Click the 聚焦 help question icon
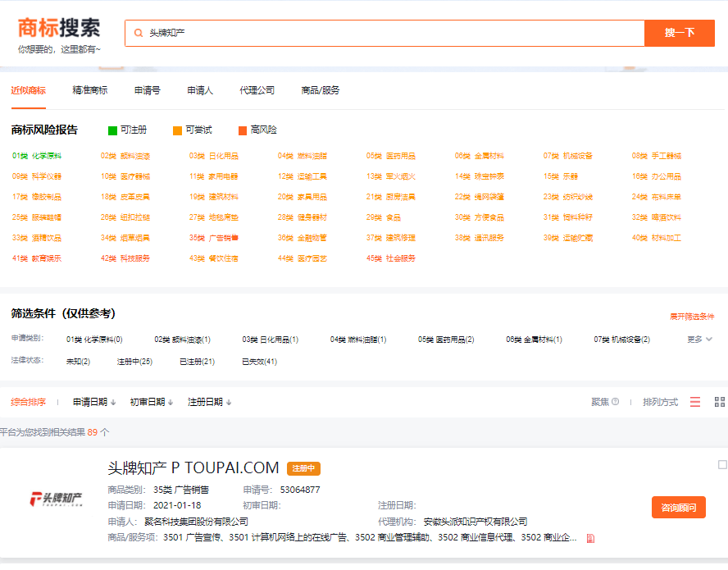Screen dimensions: 728x570 click(615, 402)
